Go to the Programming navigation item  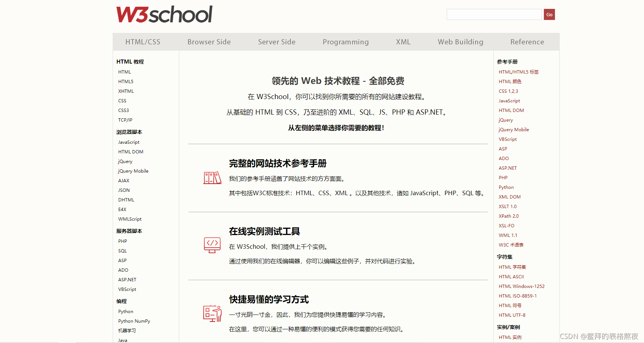[346, 42]
